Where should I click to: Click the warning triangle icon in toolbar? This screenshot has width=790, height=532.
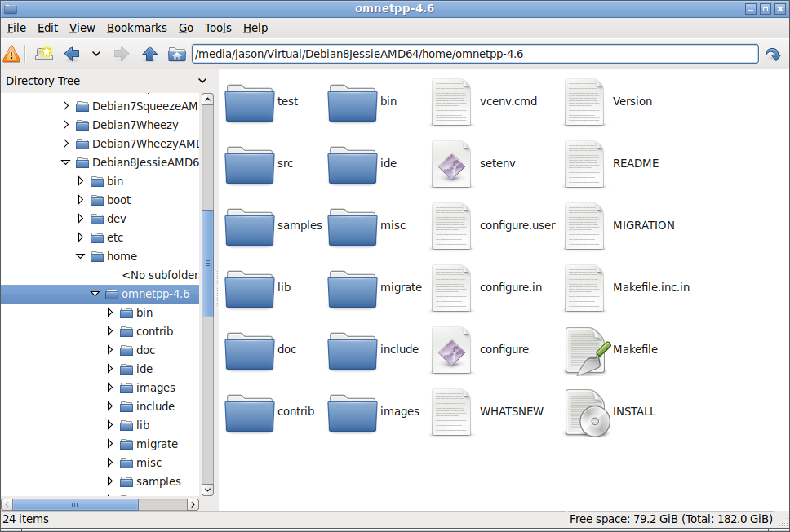tap(11, 54)
